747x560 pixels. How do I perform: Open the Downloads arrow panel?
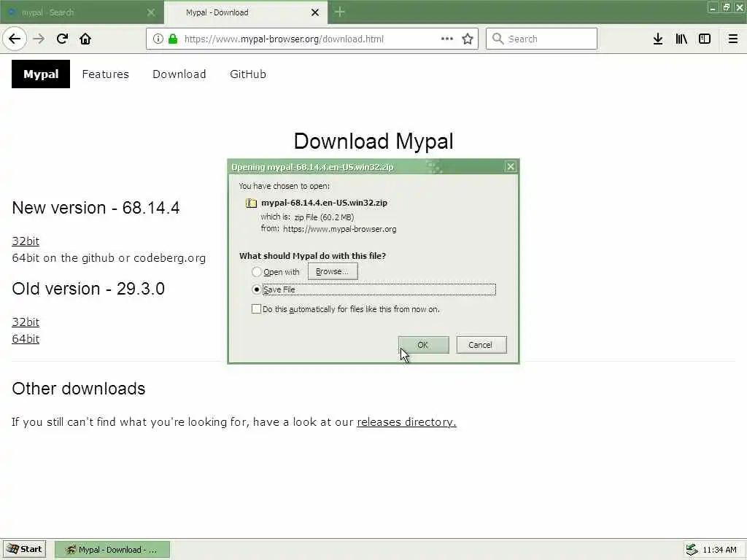658,39
